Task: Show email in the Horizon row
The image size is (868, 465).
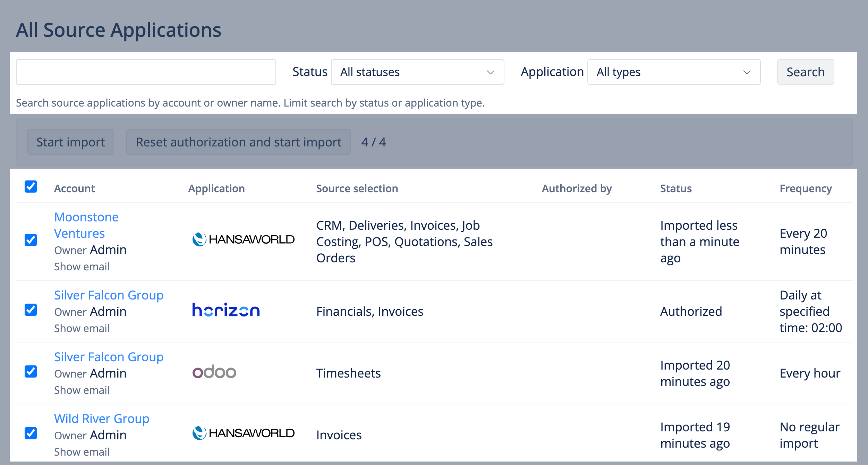Action: 82,328
